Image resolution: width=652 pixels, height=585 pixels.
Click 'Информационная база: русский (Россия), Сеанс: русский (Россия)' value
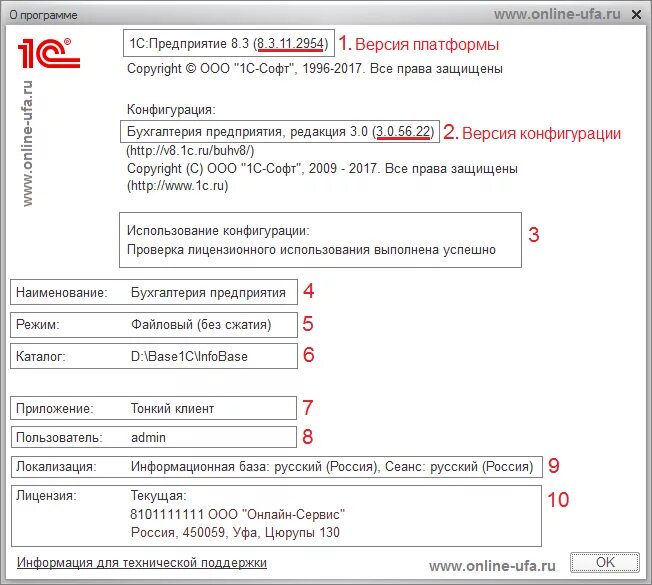(332, 467)
